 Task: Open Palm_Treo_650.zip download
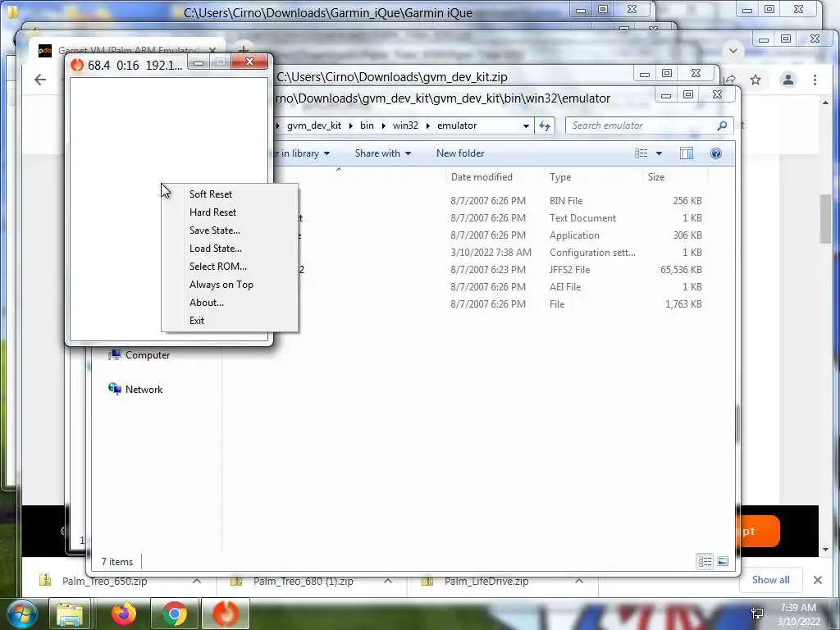pyautogui.click(x=104, y=582)
